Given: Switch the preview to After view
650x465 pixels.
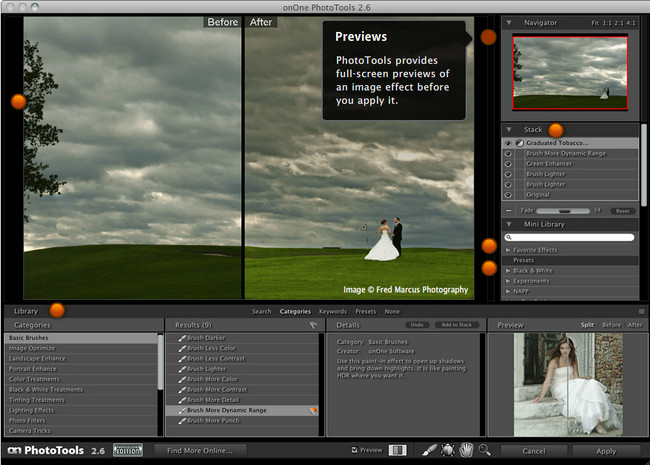Looking at the screenshot, I should (x=635, y=325).
